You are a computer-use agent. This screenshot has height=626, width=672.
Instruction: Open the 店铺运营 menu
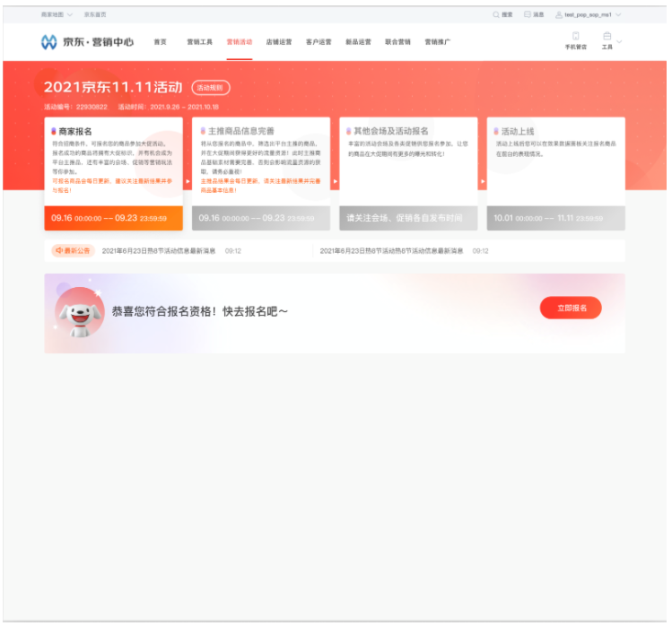click(278, 42)
